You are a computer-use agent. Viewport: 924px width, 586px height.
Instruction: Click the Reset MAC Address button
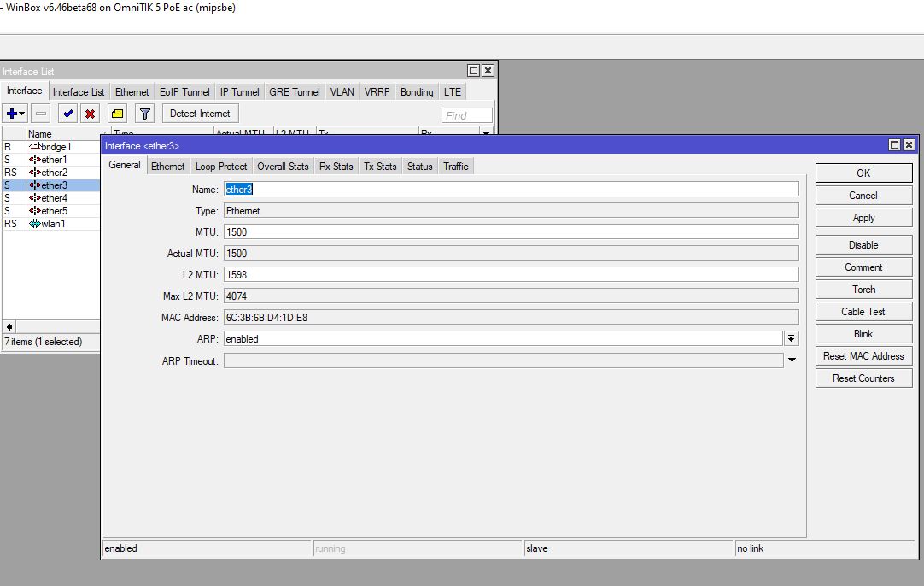coord(863,357)
